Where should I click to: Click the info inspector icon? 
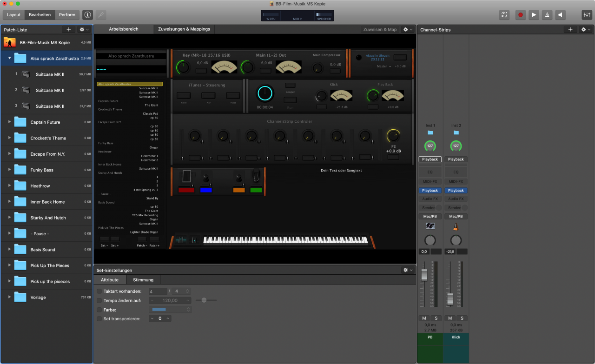pyautogui.click(x=87, y=15)
